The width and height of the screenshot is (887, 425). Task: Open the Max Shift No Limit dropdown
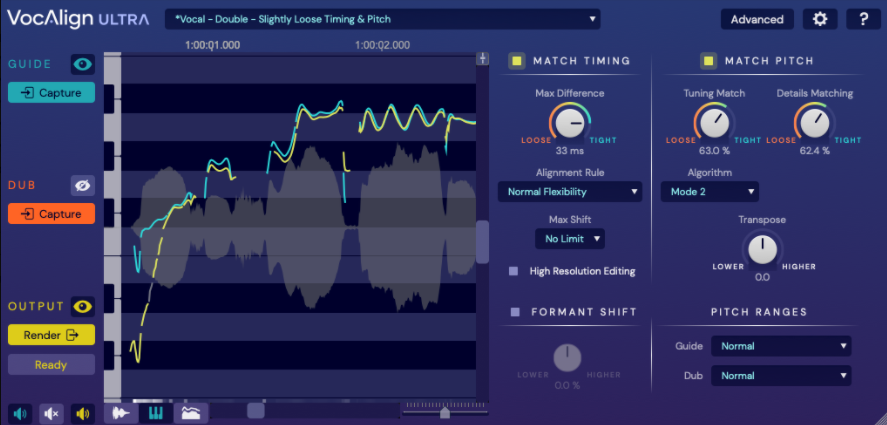570,239
